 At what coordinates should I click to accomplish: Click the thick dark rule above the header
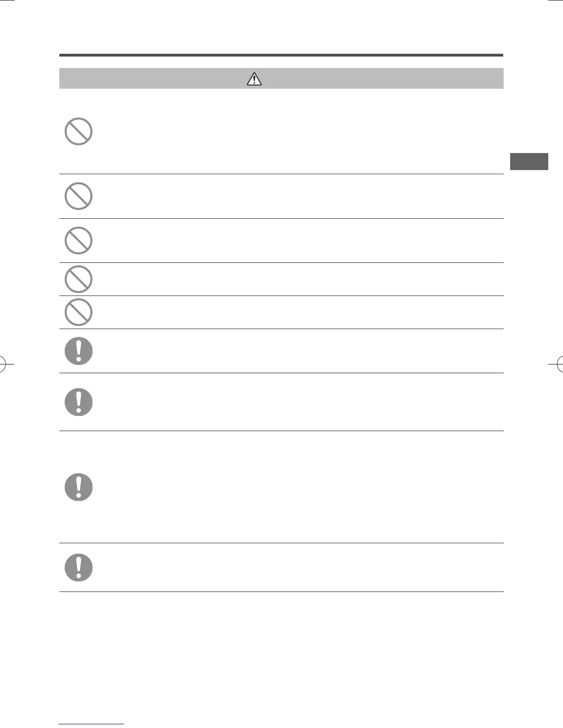[281, 55]
